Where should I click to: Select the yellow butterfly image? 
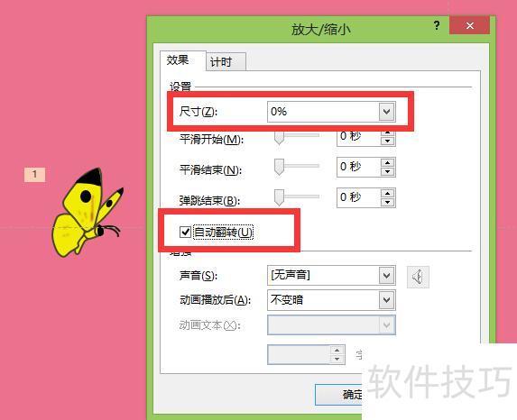click(88, 213)
